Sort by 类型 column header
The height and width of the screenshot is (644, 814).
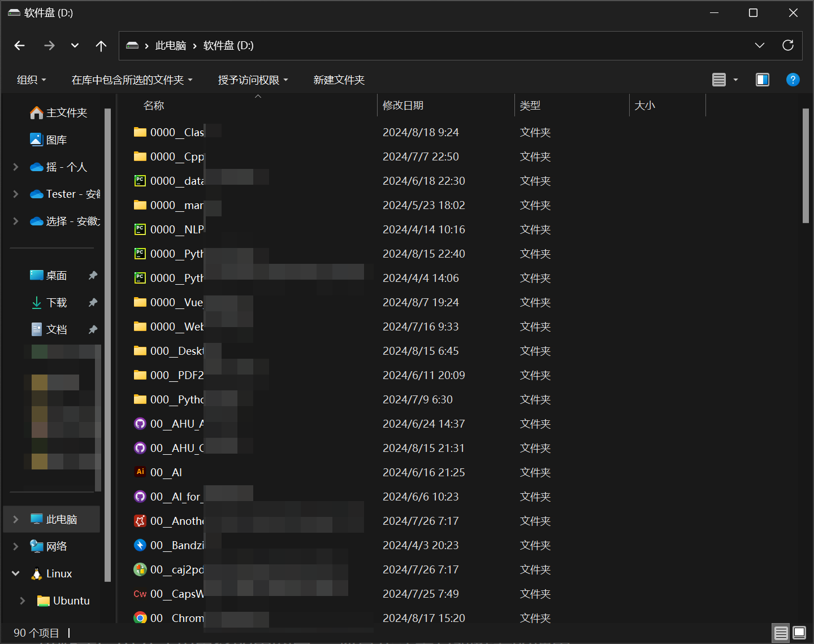[571, 106]
